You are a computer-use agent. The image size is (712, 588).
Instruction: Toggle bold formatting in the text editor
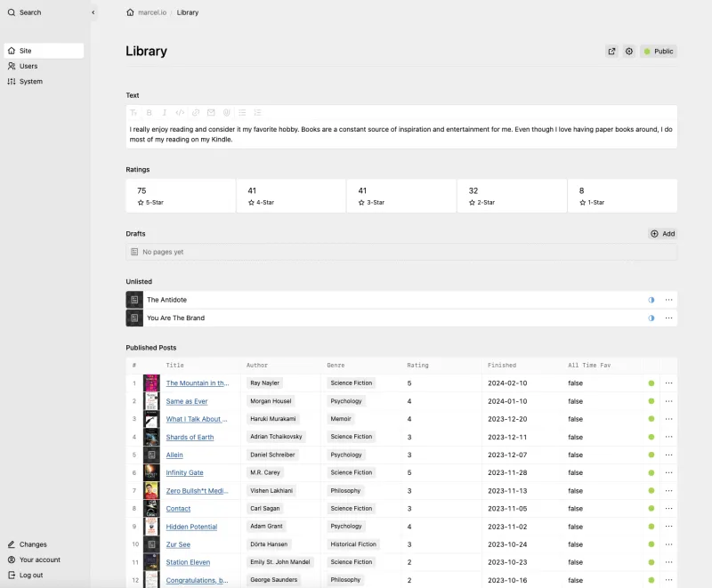(150, 113)
